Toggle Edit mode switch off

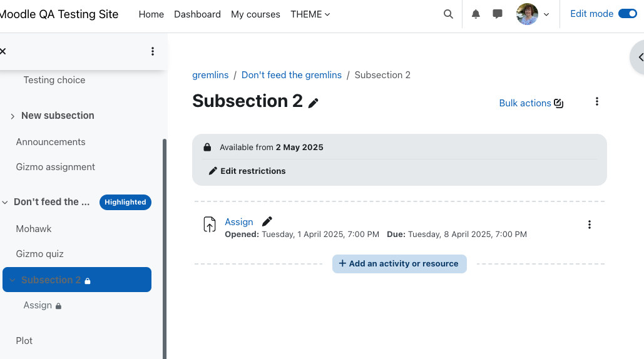pos(628,14)
